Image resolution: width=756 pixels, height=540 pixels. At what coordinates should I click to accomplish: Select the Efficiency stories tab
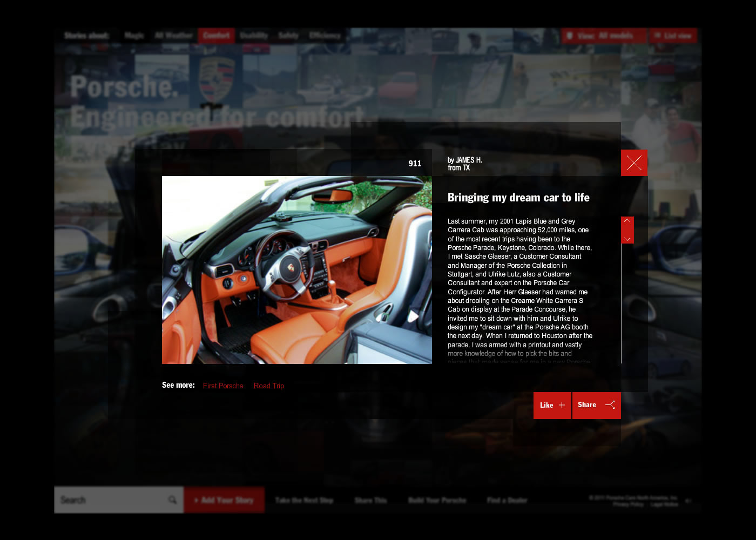pyautogui.click(x=325, y=36)
